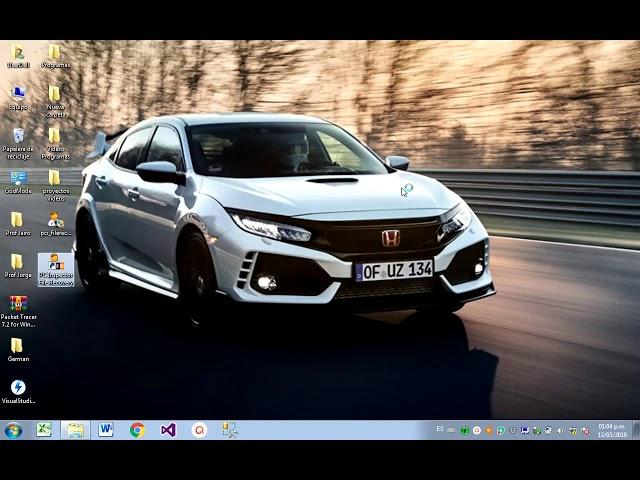Click the Dropbox tray icon

point(513,431)
